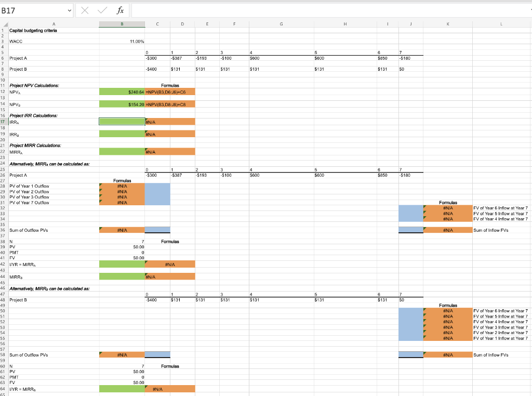Select the WACC 11.00% cell
The image size is (532, 396).
[122, 41]
